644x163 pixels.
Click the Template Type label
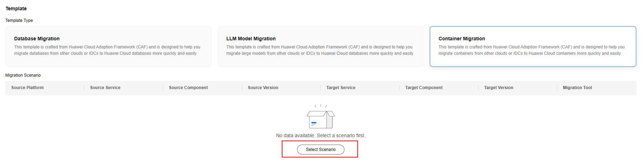[x=19, y=21]
